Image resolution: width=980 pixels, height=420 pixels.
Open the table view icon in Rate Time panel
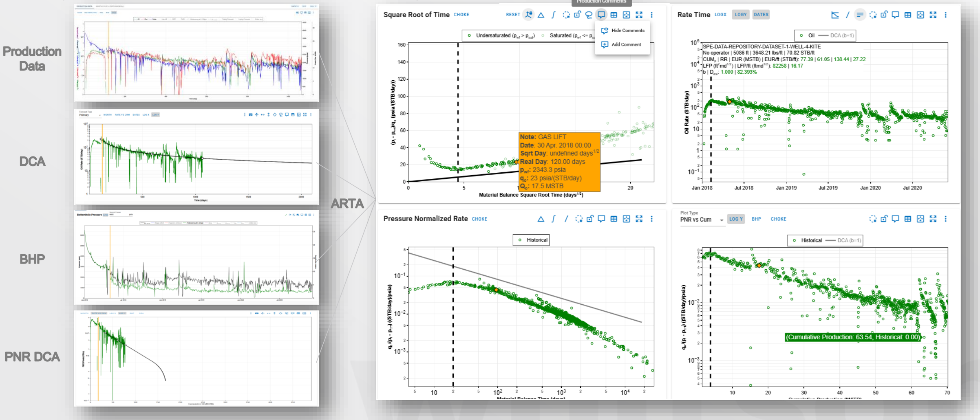908,15
